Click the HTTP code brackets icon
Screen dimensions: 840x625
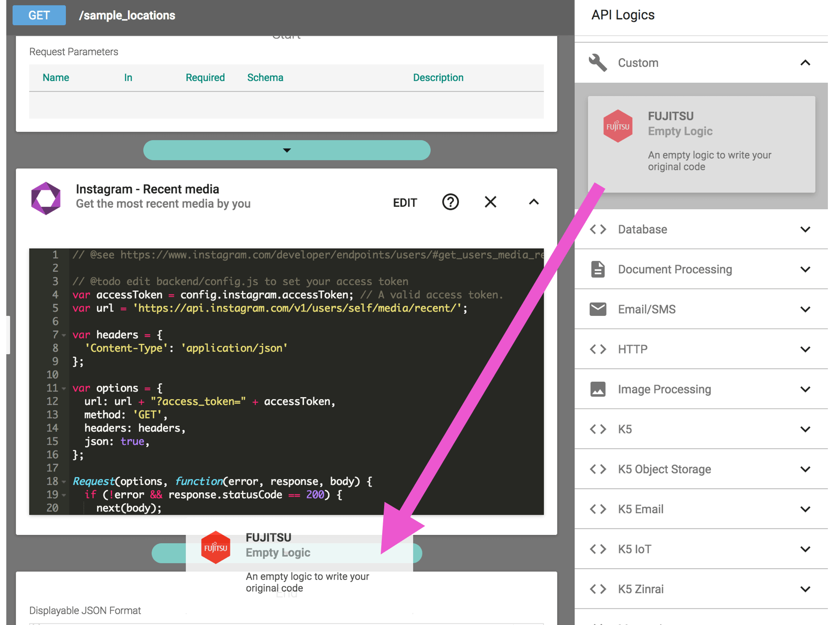coord(598,349)
